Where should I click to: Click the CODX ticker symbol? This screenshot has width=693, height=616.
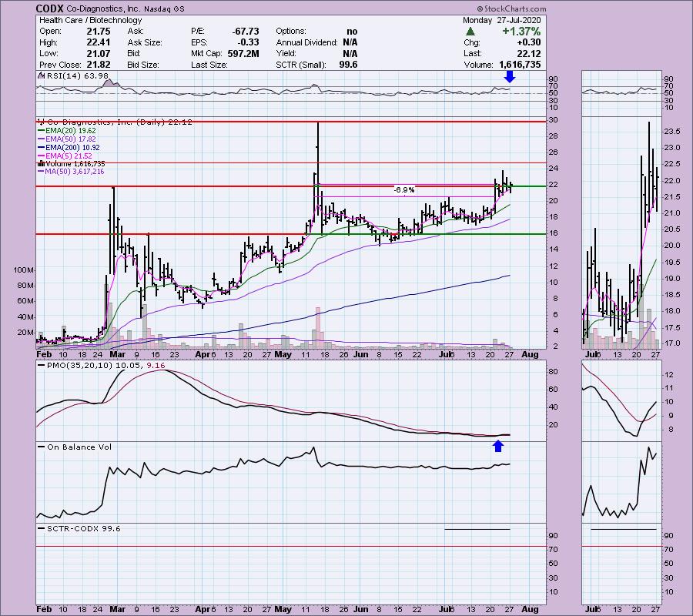tap(49, 8)
